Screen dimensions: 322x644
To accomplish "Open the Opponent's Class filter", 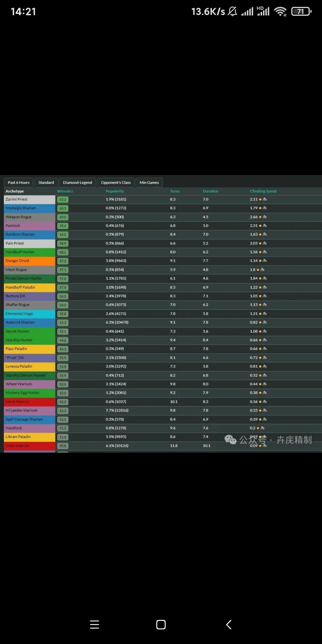I will 116,182.
